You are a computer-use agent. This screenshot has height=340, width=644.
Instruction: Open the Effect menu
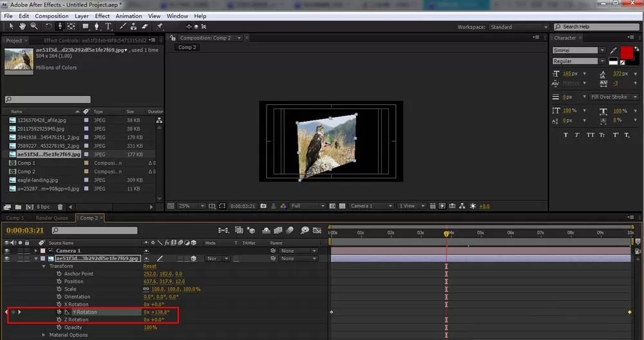(102, 16)
